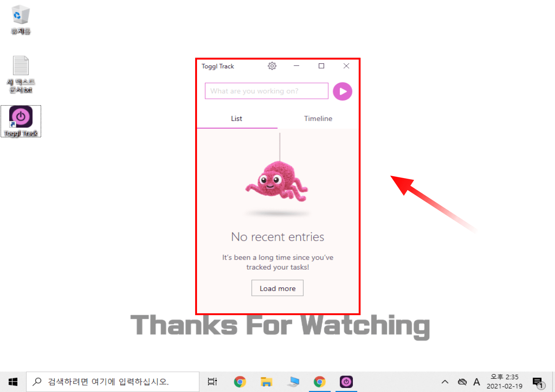
Task: Close the Toggl Track window
Action: 346,66
